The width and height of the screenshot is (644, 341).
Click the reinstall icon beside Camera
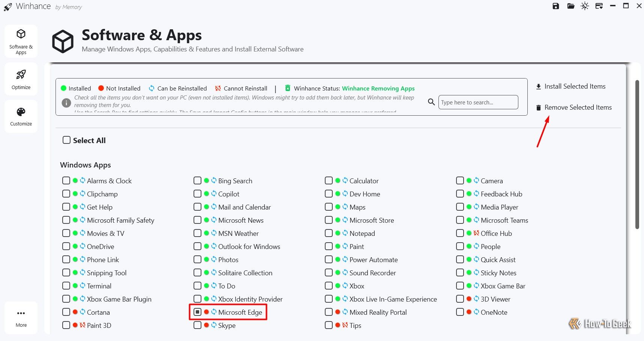[476, 180]
